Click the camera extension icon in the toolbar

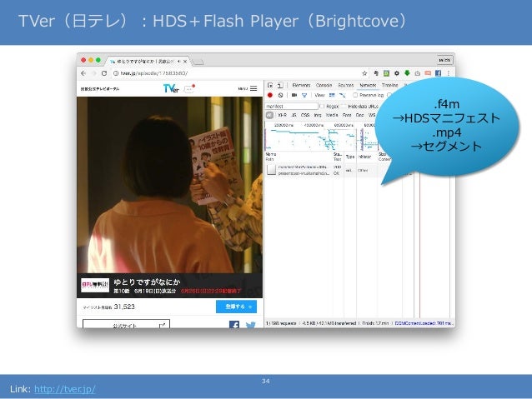(418, 73)
